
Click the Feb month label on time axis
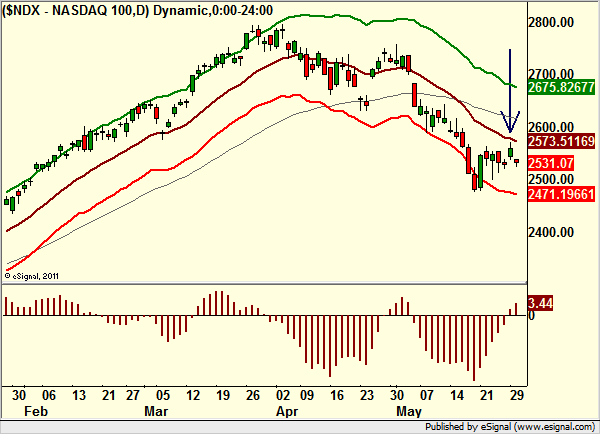[x=36, y=411]
